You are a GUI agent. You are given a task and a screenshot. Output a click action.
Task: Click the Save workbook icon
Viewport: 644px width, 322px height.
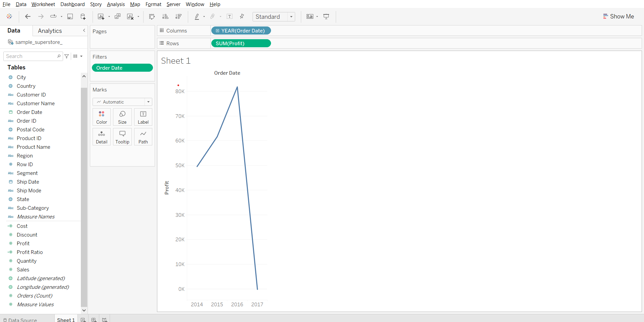70,16
